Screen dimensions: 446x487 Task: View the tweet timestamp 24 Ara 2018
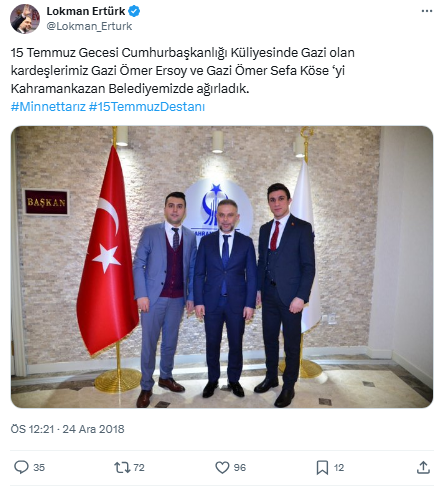(93, 429)
